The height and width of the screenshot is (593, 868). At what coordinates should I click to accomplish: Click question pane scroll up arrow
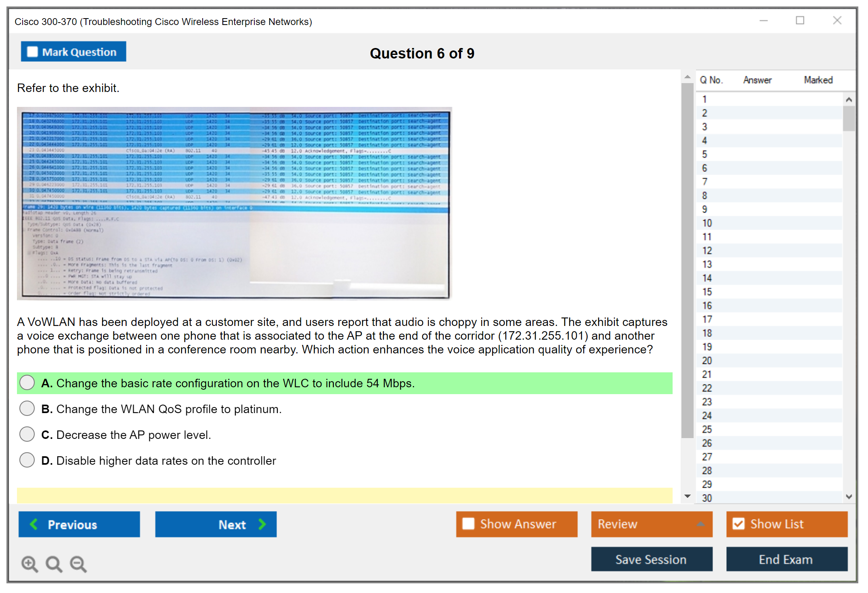(688, 77)
